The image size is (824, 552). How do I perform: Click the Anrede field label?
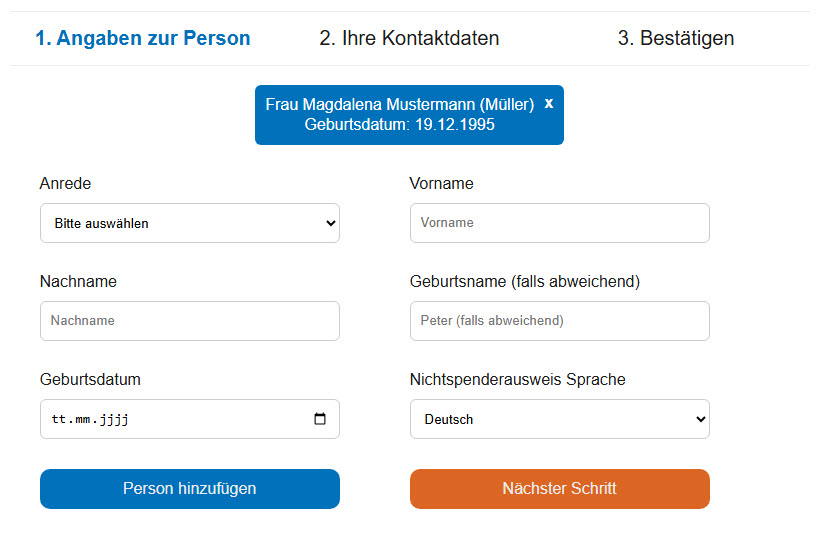click(66, 184)
